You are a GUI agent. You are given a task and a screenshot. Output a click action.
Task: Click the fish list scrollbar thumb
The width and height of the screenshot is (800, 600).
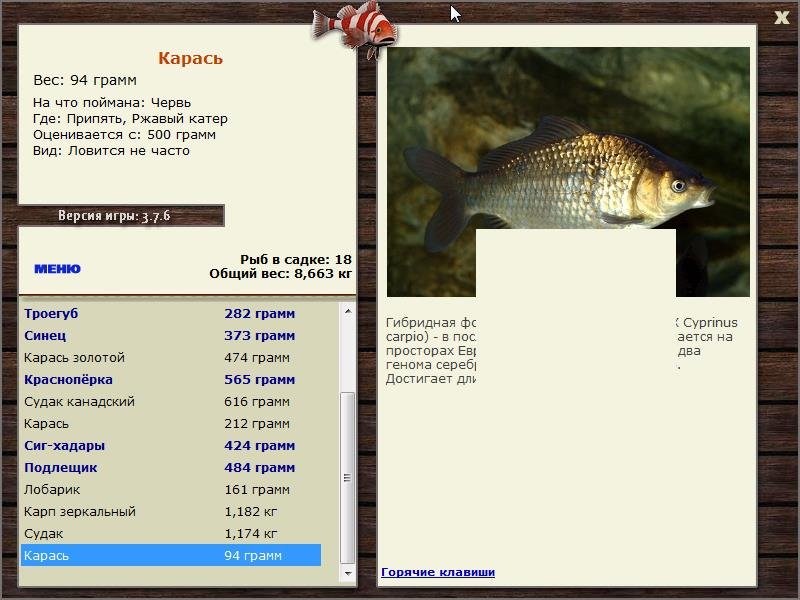(347, 478)
